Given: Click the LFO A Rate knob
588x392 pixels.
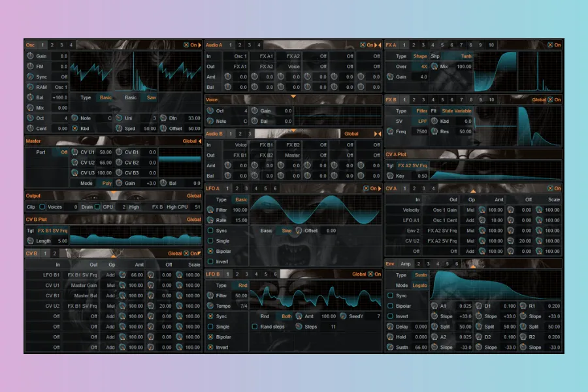Looking at the screenshot, I should [x=210, y=220].
